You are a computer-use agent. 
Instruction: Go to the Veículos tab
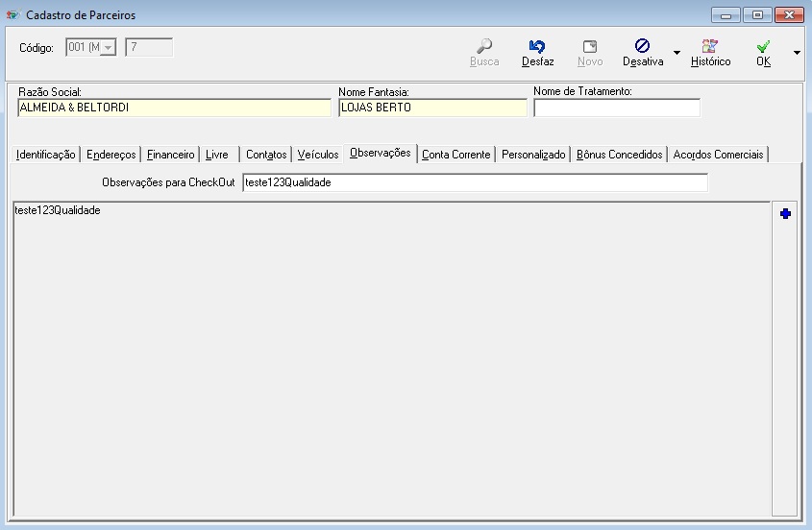pyautogui.click(x=318, y=155)
